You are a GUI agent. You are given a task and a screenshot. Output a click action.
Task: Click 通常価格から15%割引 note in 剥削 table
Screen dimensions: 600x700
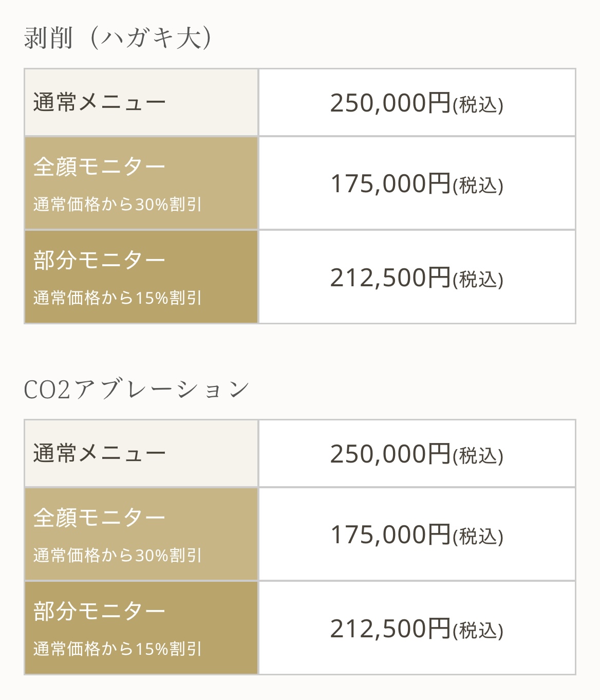click(x=118, y=298)
